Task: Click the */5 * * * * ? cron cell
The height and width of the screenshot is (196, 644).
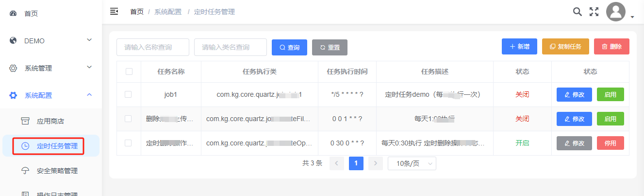Action: coord(347,95)
